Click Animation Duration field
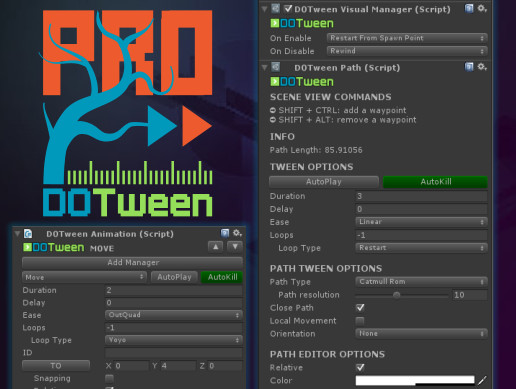 pyautogui.click(x=174, y=290)
